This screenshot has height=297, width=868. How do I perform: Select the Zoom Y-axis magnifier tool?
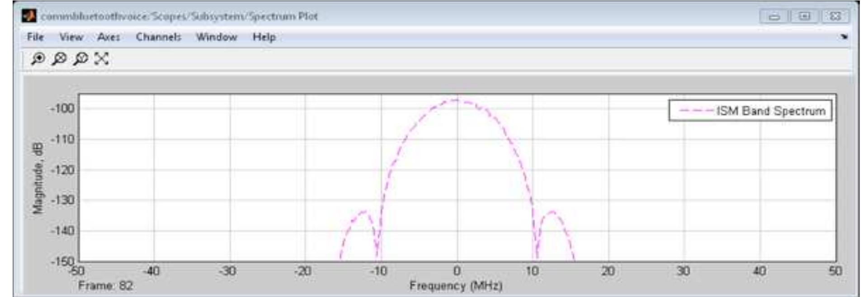(x=81, y=59)
